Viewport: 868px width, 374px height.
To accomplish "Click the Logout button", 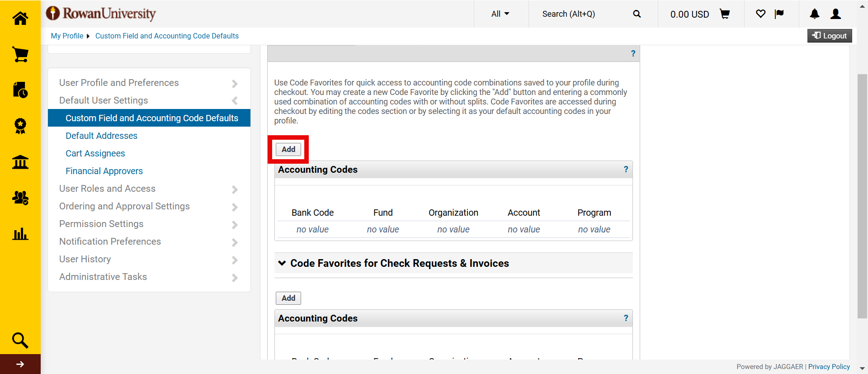I will coord(830,36).
